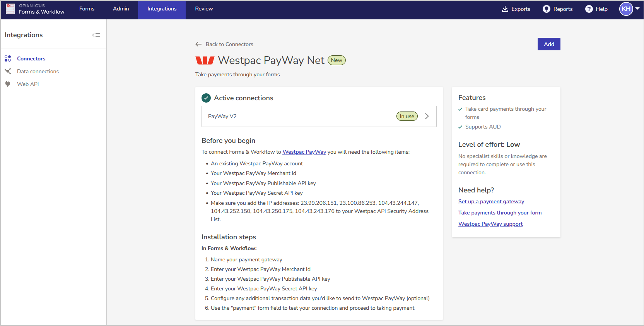Viewport: 644px width, 326px height.
Task: Click the Exports download icon
Action: point(505,9)
